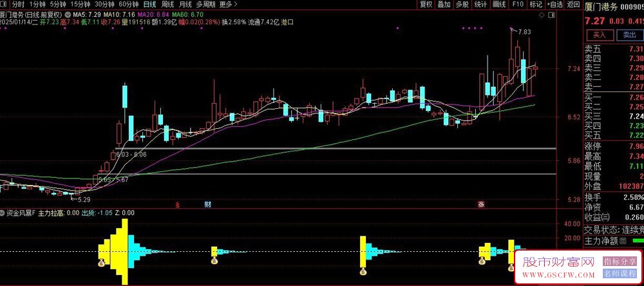Click the MA5: 7.29 label
The image size is (644, 286).
(x=86, y=15)
